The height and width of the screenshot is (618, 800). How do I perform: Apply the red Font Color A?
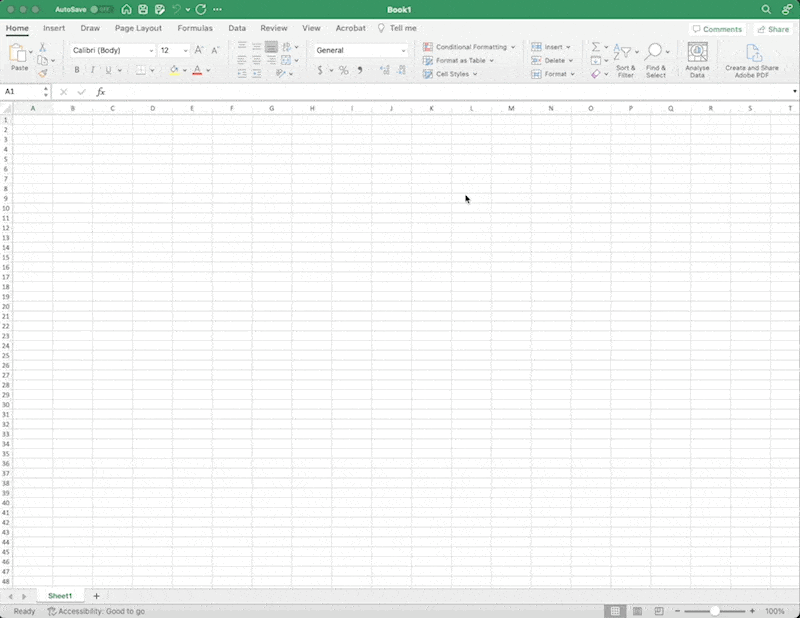pyautogui.click(x=197, y=70)
